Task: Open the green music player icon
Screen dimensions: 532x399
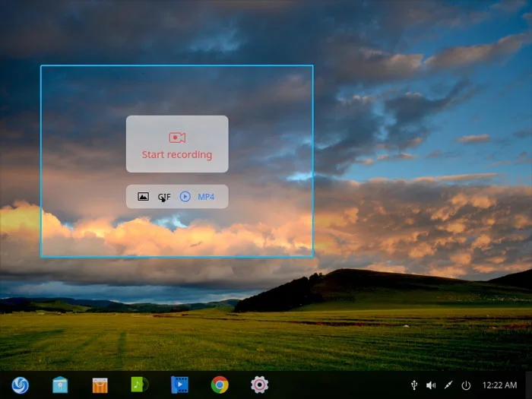Action: [139, 385]
